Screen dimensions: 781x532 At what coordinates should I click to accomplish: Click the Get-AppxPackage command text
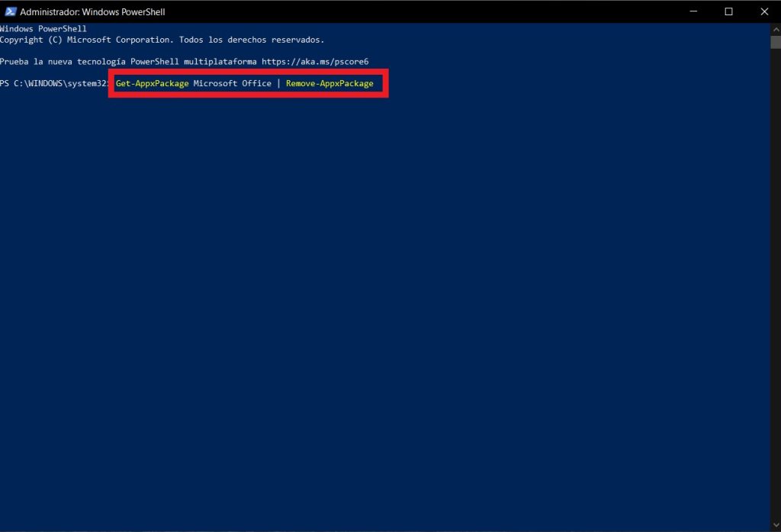(x=152, y=83)
